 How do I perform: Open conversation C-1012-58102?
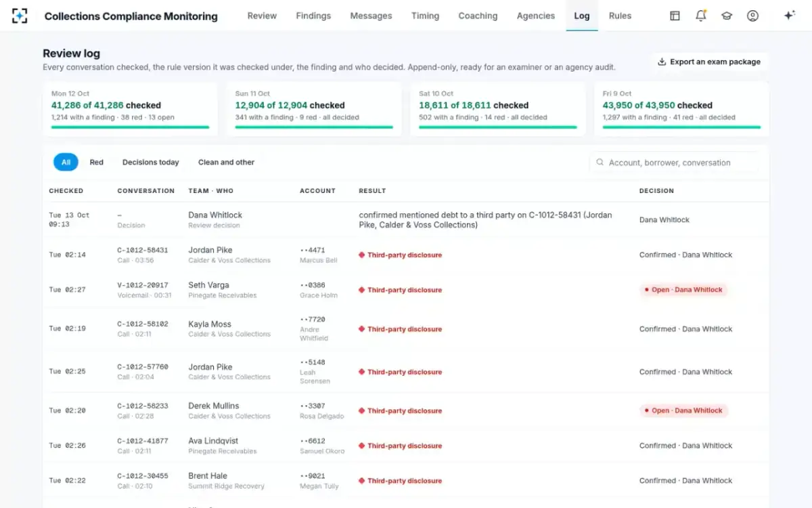coord(143,324)
